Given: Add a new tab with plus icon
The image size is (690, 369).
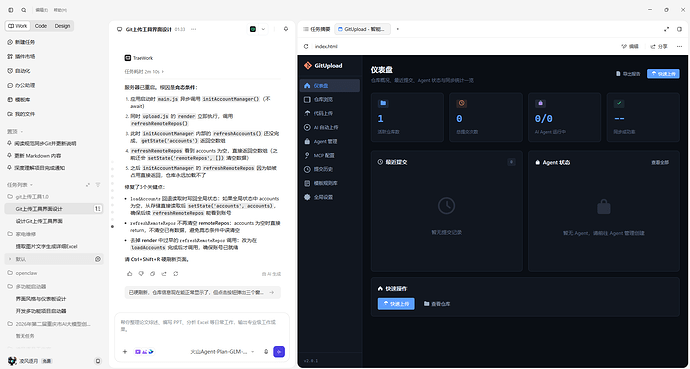Looking at the screenshot, I should (398, 29).
